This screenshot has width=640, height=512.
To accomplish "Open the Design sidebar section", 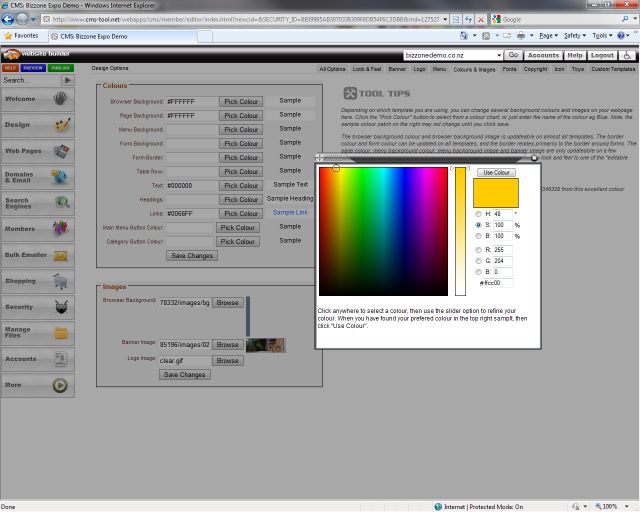I will click(37, 125).
